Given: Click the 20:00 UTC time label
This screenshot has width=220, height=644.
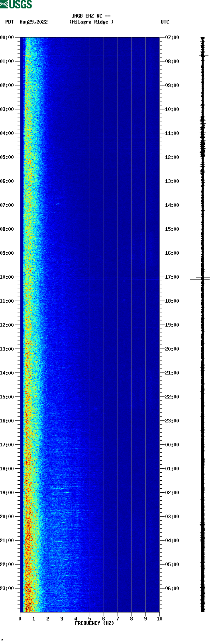Looking at the screenshot, I should pos(172,349).
